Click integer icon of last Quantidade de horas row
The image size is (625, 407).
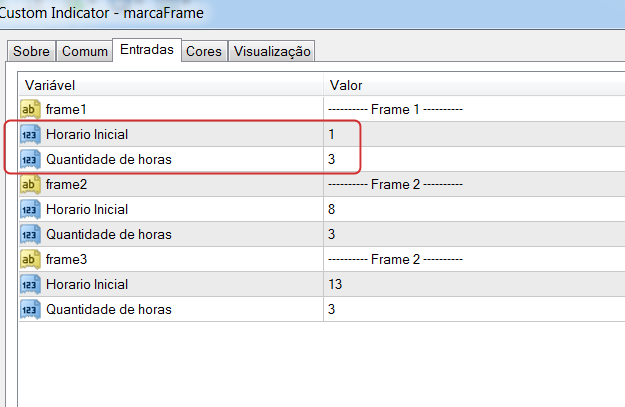pyautogui.click(x=30, y=309)
